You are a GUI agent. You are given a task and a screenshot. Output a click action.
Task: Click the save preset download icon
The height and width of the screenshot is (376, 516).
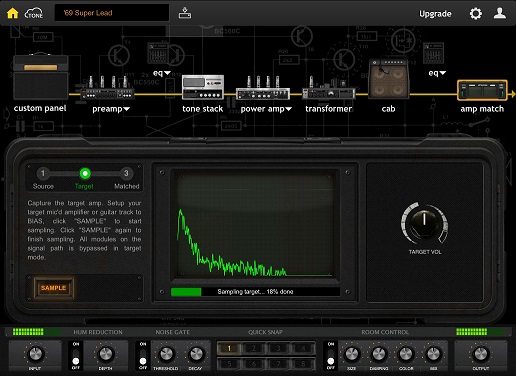185,13
